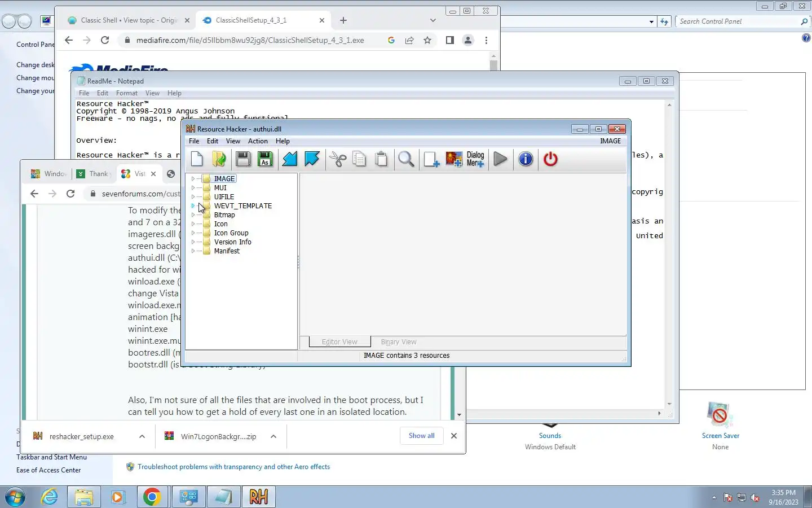Open Internet Explorer from the taskbar
Image resolution: width=812 pixels, height=508 pixels.
click(50, 497)
